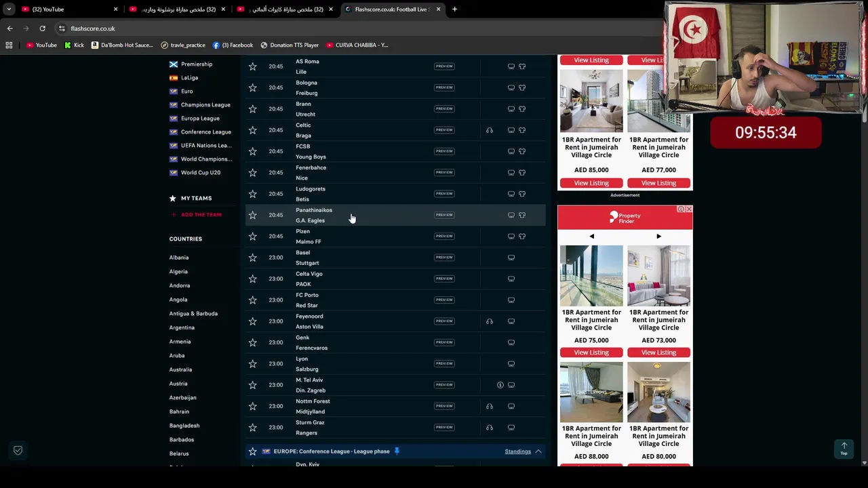Favorite the Celtic vs Braga match
The width and height of the screenshot is (868, 488).
(x=252, y=130)
